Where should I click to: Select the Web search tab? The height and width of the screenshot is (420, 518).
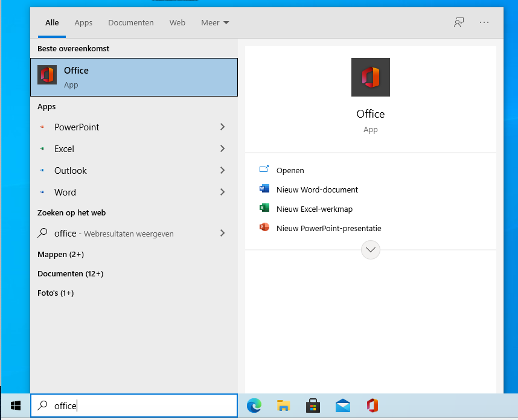click(177, 22)
